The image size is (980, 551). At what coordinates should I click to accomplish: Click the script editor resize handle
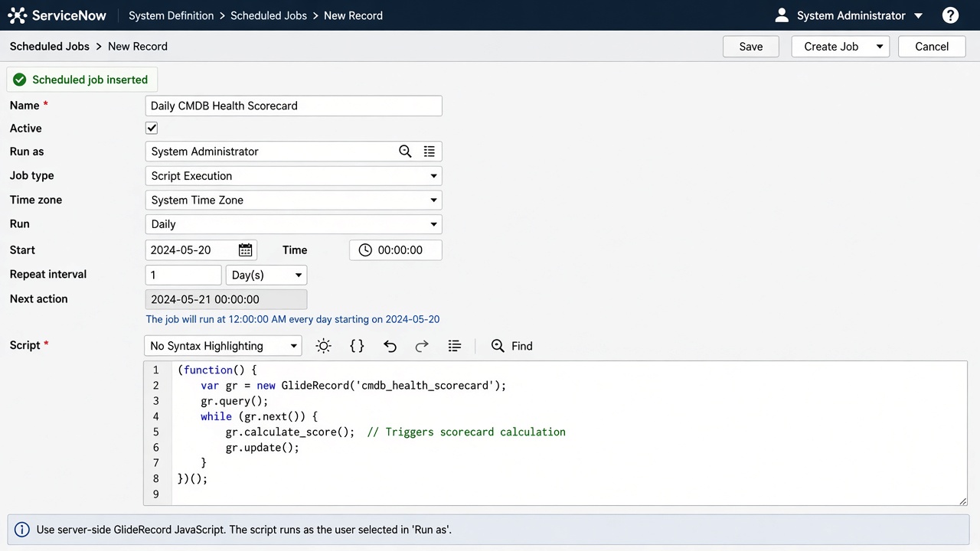pyautogui.click(x=962, y=501)
